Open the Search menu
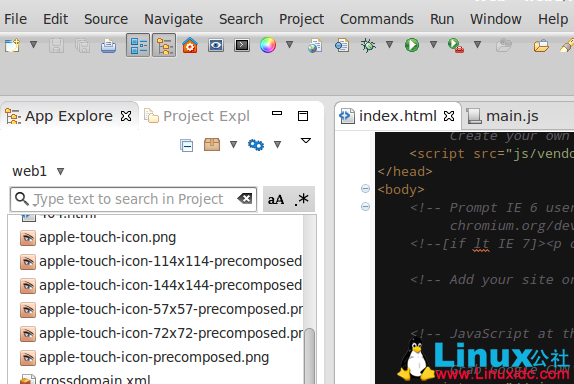This screenshot has height=384, width=574. pos(241,19)
